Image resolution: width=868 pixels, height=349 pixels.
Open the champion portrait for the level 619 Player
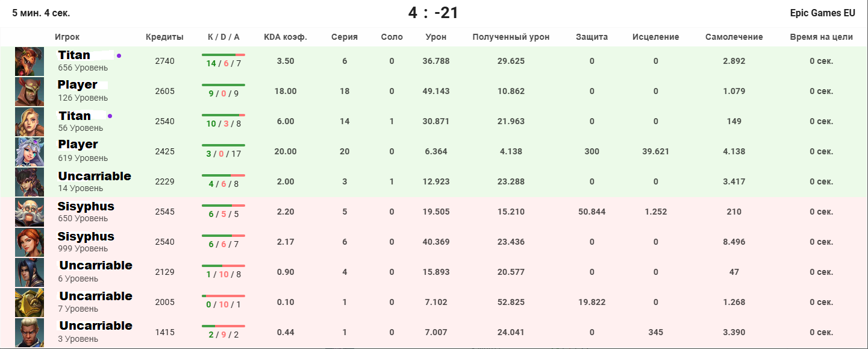30,152
